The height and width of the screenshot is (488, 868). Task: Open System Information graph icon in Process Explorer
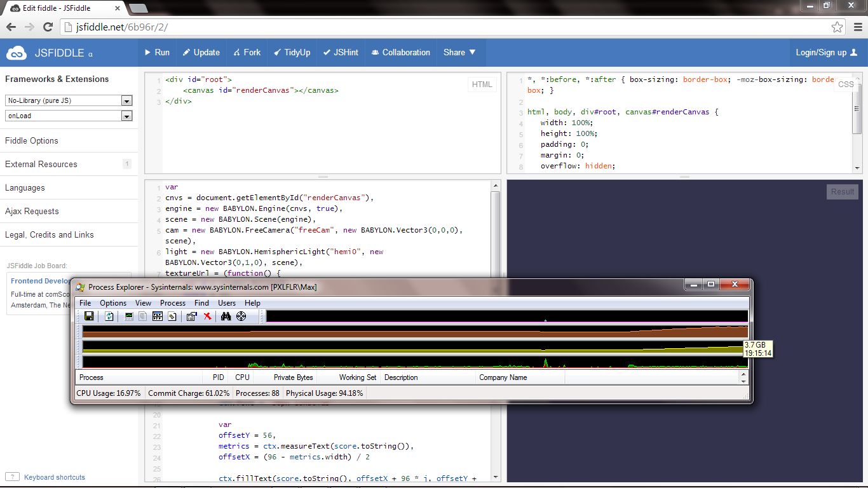click(129, 316)
